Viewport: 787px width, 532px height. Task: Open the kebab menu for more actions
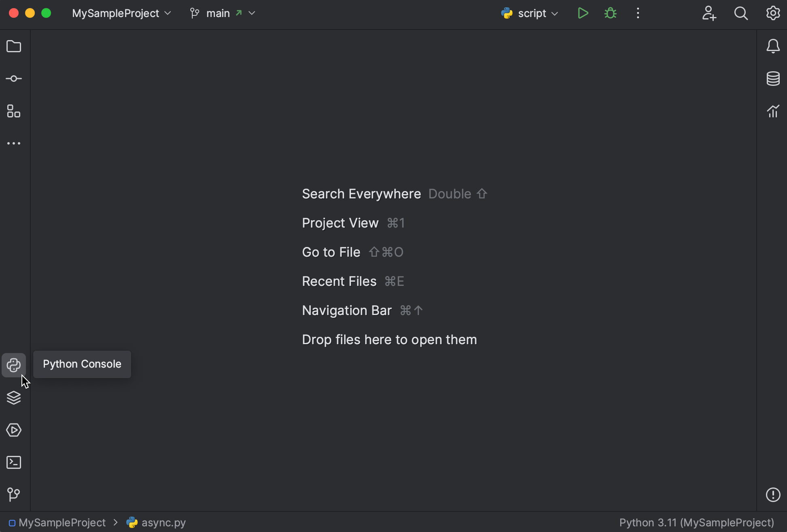coord(638,13)
